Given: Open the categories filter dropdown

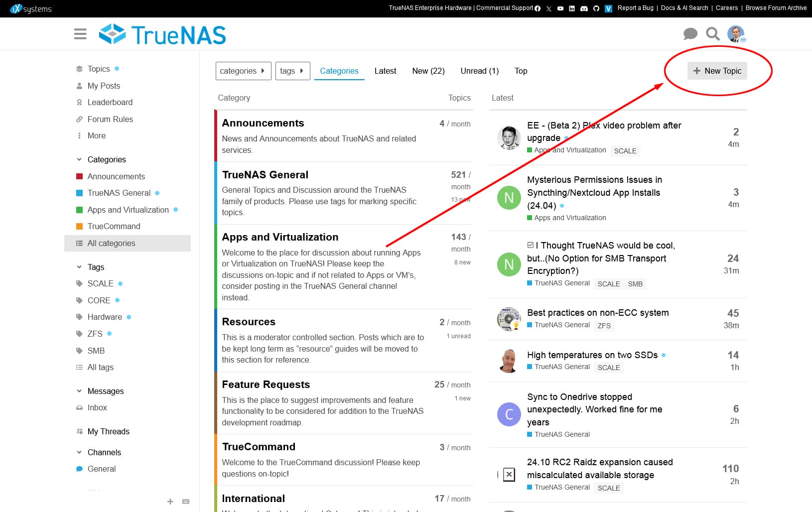Looking at the screenshot, I should point(243,71).
